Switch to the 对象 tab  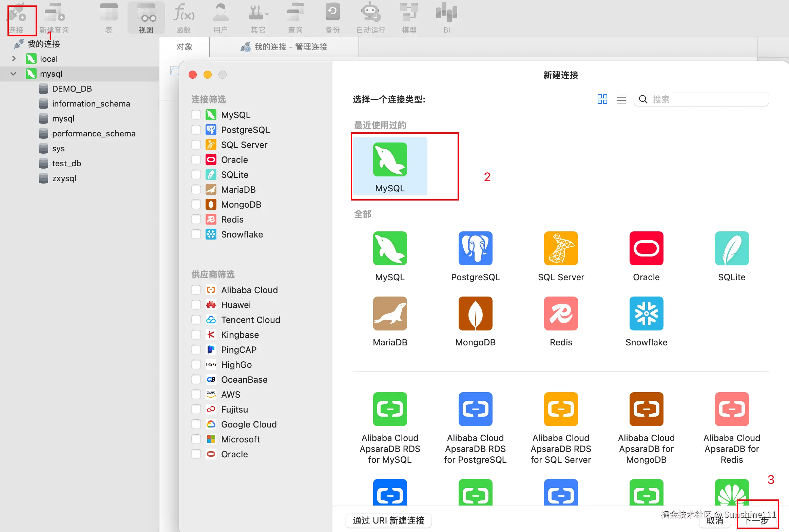coord(184,47)
